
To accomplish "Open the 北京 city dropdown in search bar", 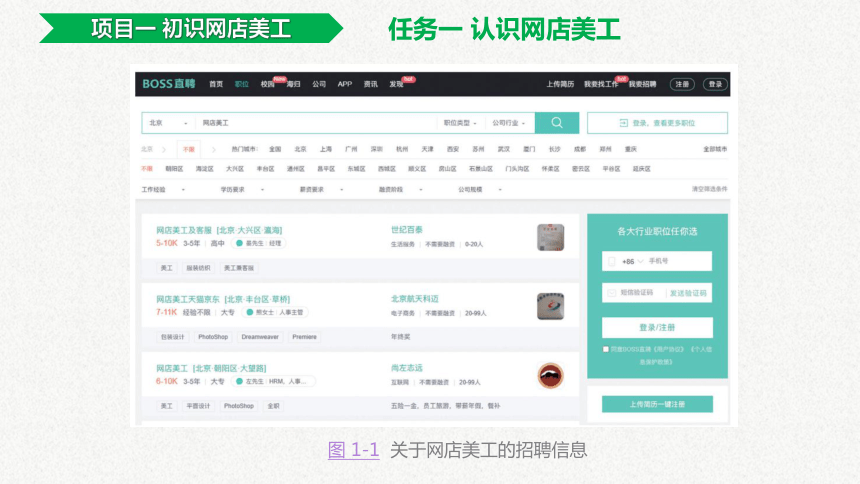I will coord(168,123).
